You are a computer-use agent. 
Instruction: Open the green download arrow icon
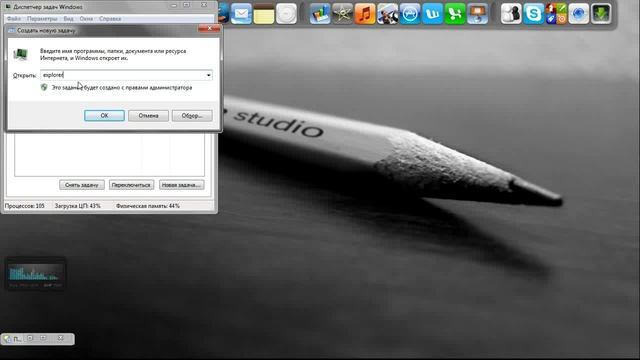click(x=601, y=14)
